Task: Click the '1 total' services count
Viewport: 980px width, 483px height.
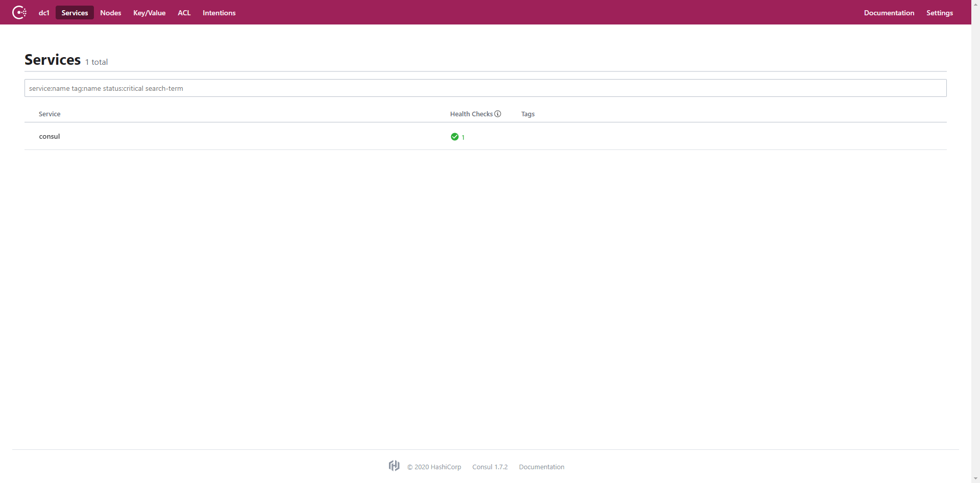Action: [96, 62]
